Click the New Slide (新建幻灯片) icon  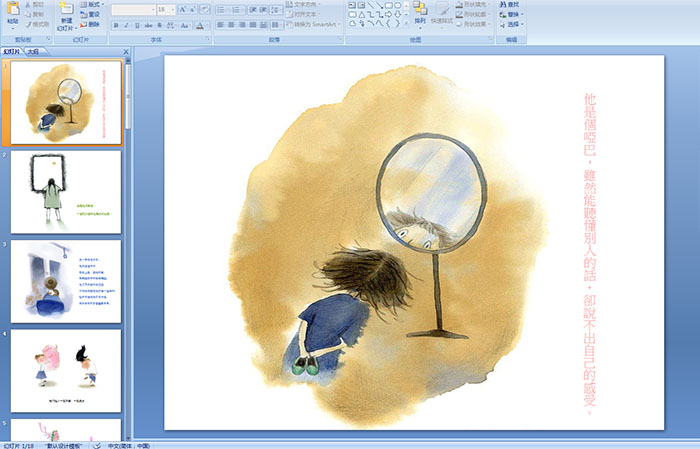pos(66,10)
